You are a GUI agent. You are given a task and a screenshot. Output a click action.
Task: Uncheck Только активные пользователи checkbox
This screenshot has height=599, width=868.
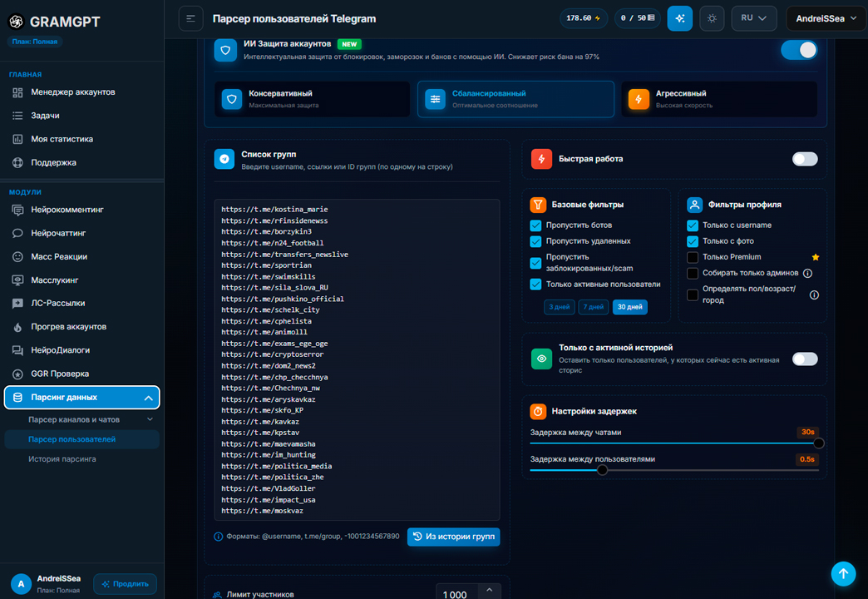[x=535, y=285]
